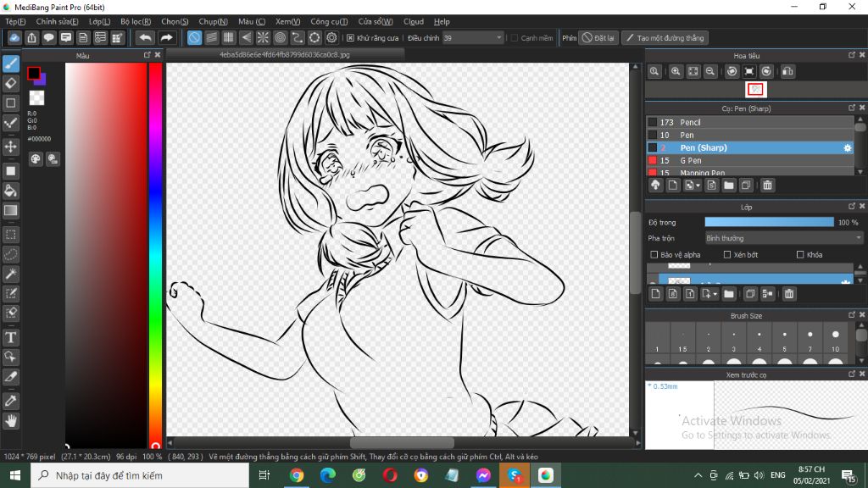This screenshot has height=488, width=868.
Task: Open snap settings gear in toolbar
Action: 331,37
